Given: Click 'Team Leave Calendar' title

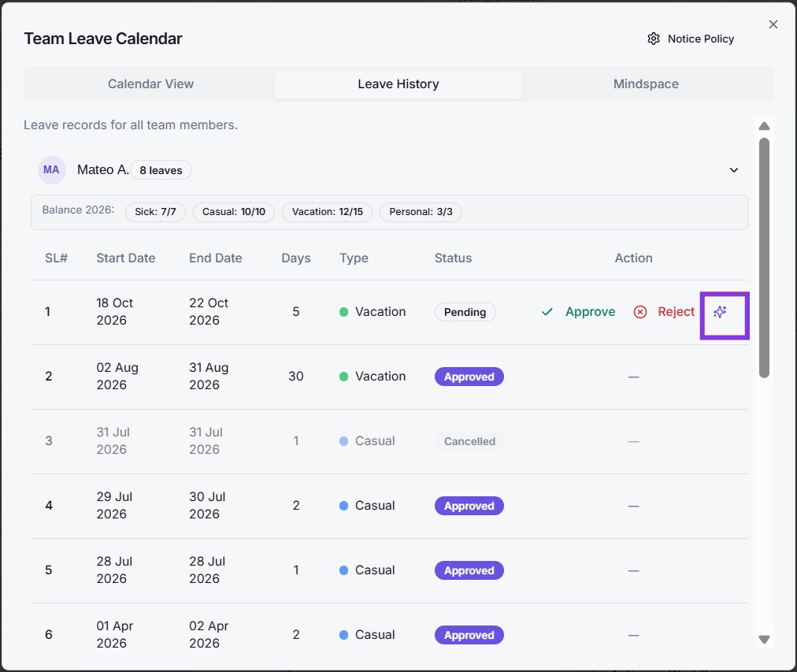Looking at the screenshot, I should 103,39.
